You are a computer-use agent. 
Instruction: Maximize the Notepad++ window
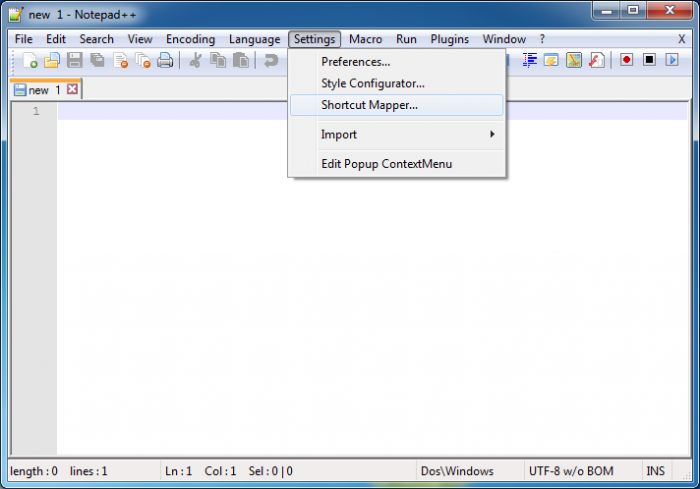[x=633, y=10]
